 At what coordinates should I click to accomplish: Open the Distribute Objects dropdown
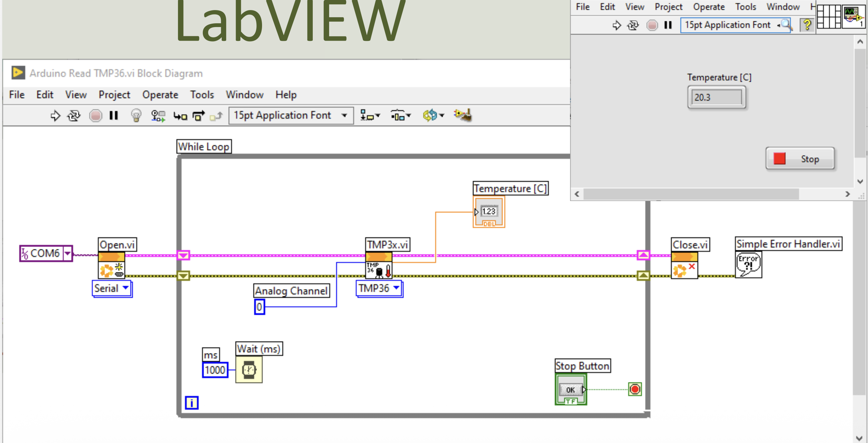[x=401, y=116]
